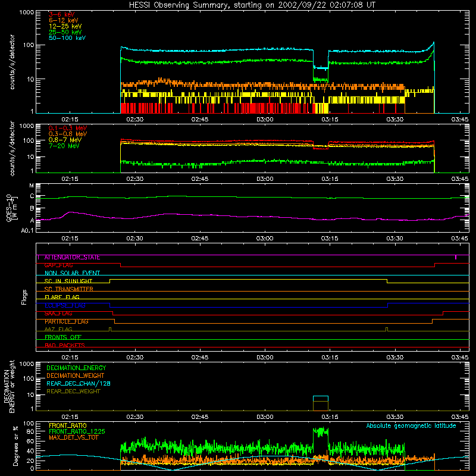Click the ATTENUATOR_STATE flag label
Viewport: 476px width, 476px height.
(x=72, y=258)
